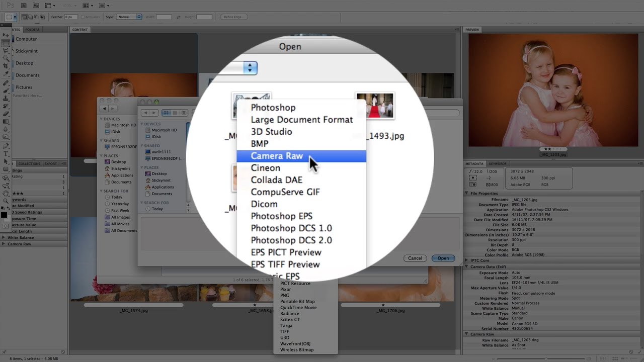
Task: Select the Blur tool
Action: click(x=6, y=129)
